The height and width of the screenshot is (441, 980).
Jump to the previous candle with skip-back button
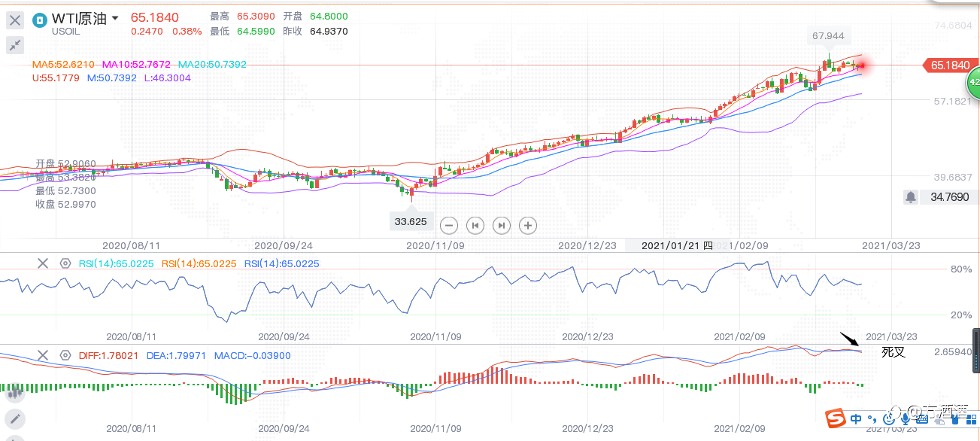pos(475,225)
